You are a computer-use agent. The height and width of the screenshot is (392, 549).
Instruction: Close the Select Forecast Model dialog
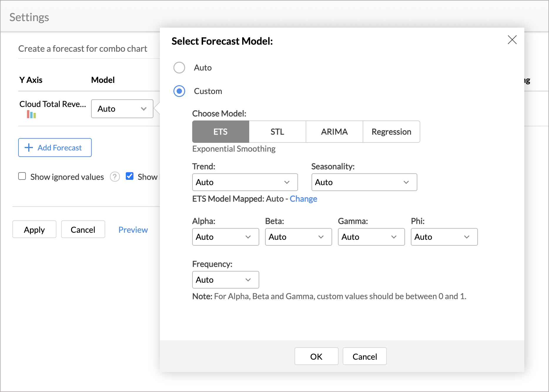[x=512, y=40]
